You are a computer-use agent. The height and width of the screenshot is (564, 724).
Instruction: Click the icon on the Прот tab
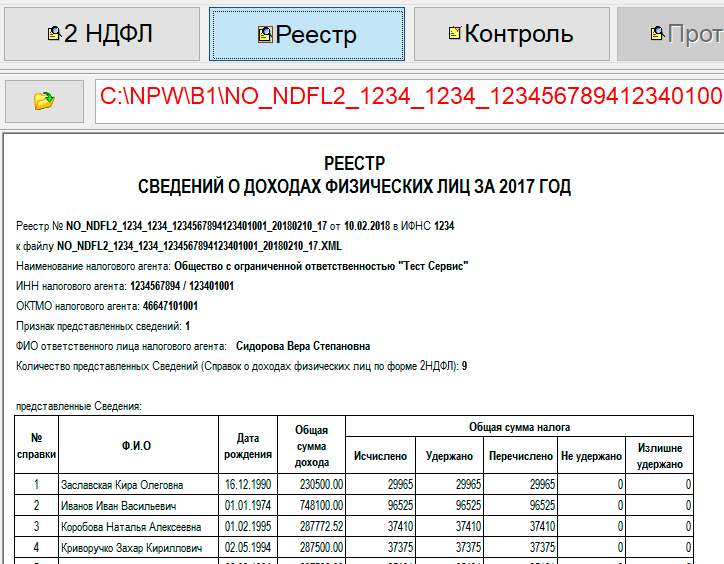[x=658, y=33]
